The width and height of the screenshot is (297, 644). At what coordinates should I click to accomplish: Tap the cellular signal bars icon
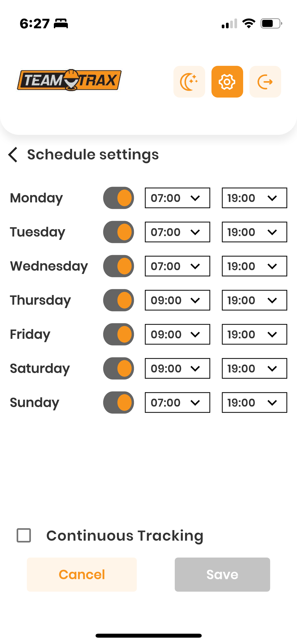229,24
